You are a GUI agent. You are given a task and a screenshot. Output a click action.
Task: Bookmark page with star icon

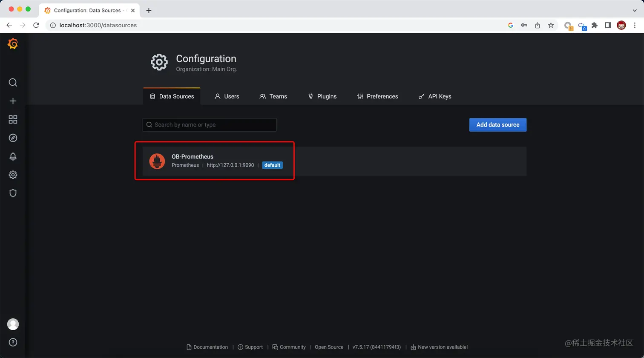[x=551, y=25]
